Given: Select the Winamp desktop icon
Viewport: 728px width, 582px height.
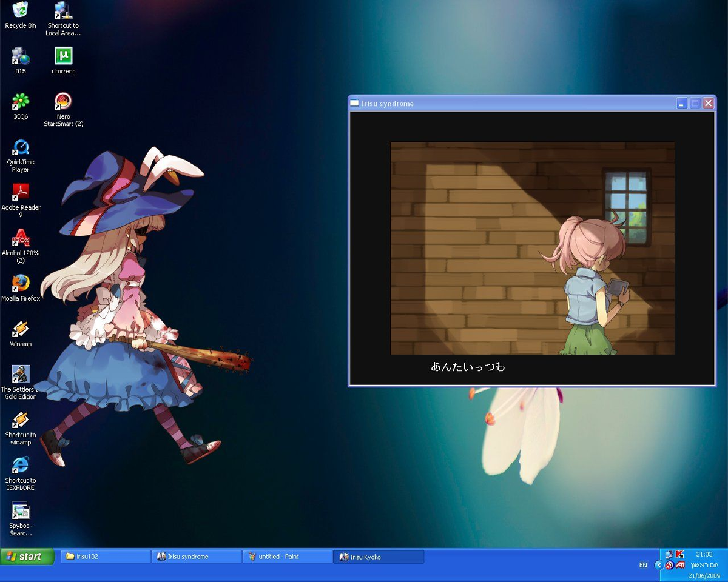Looking at the screenshot, I should (x=21, y=329).
